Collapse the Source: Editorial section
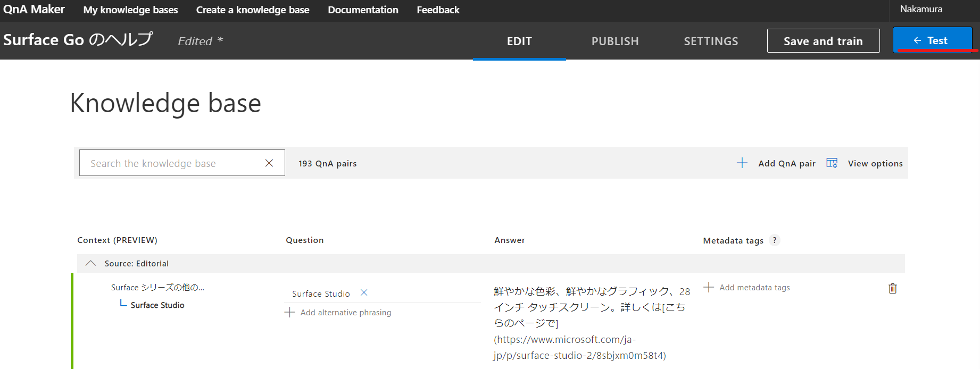 [91, 263]
